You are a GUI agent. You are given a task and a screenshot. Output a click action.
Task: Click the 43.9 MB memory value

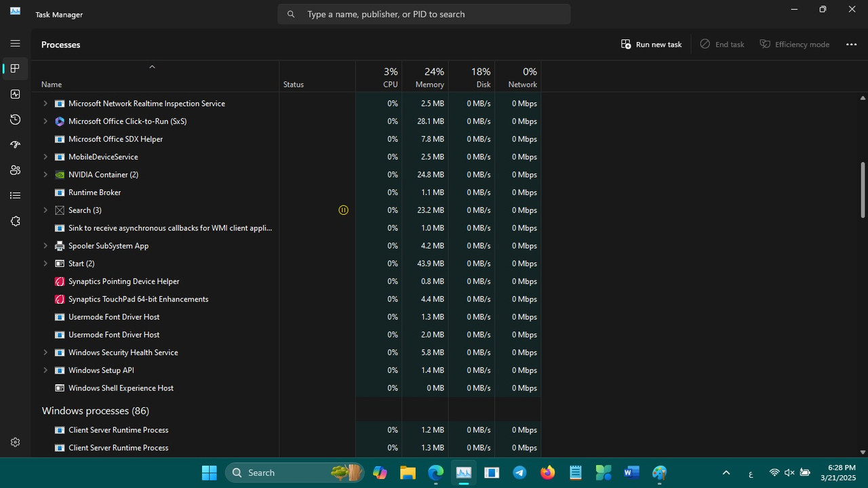point(431,264)
